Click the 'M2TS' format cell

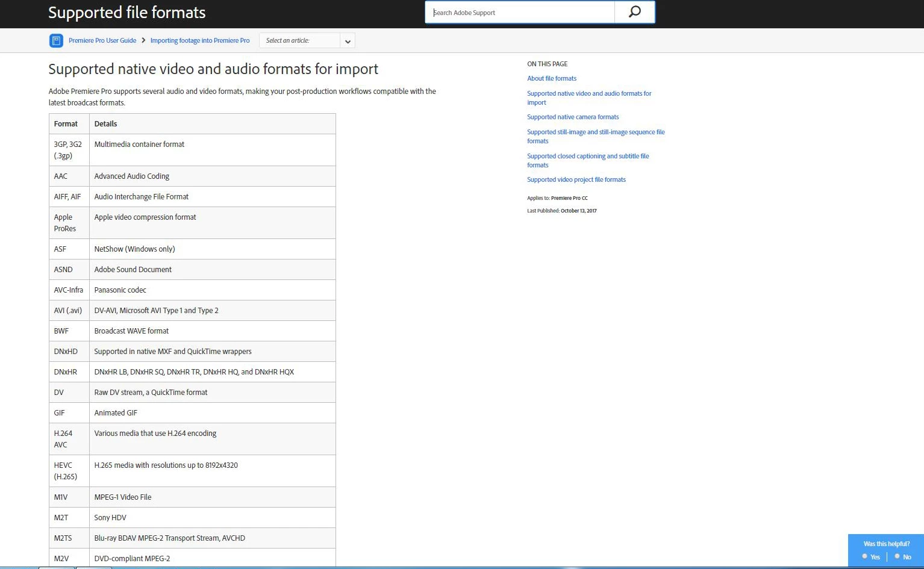point(69,538)
